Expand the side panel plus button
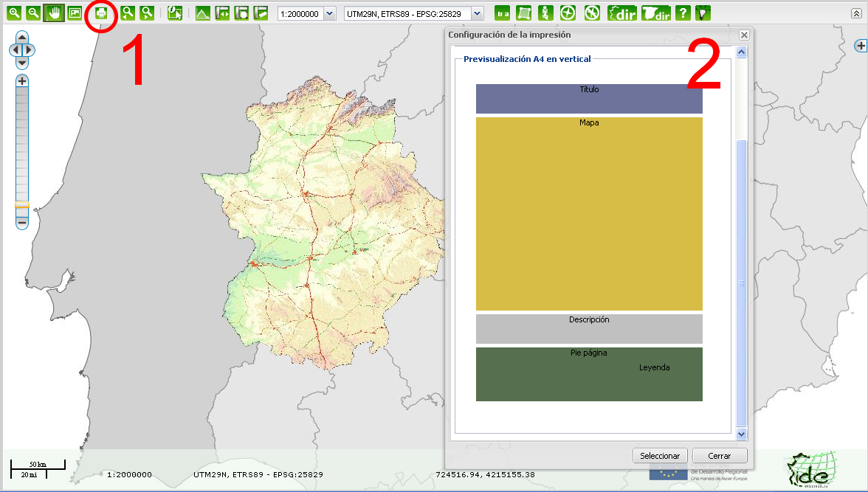Image resolution: width=868 pixels, height=492 pixels. point(861,46)
